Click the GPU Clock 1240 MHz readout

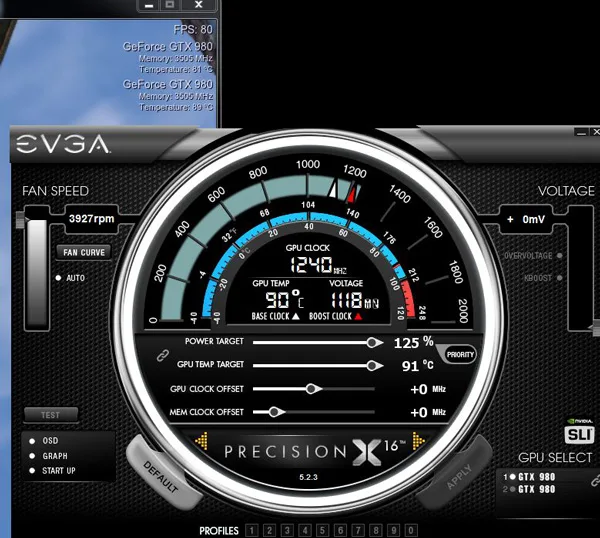318,264
